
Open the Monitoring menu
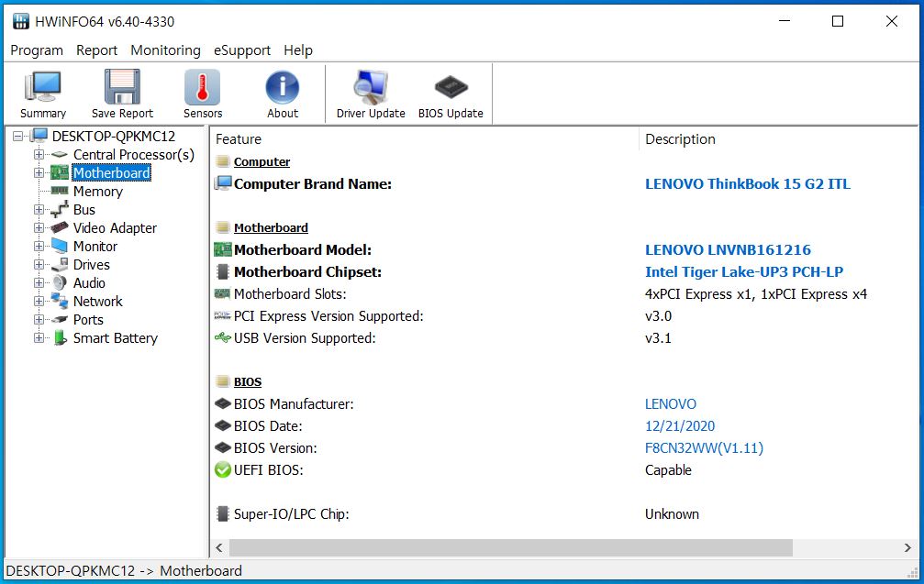[x=165, y=50]
